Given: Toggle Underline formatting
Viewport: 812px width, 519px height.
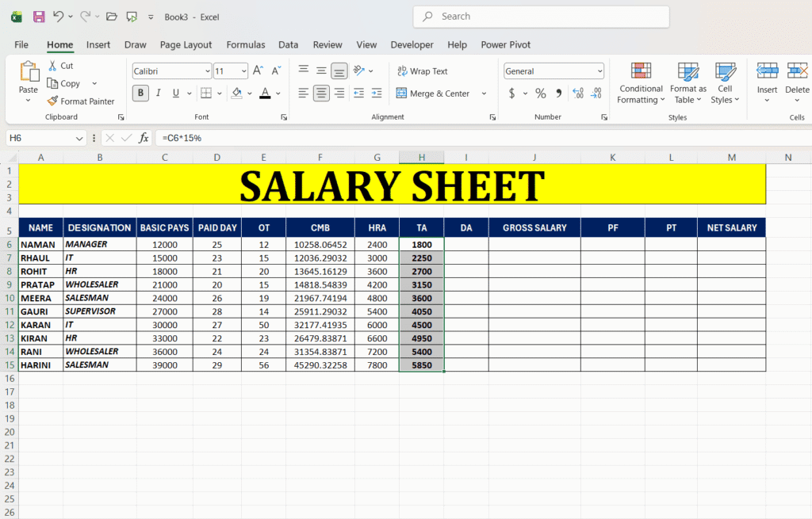Looking at the screenshot, I should click(x=176, y=93).
